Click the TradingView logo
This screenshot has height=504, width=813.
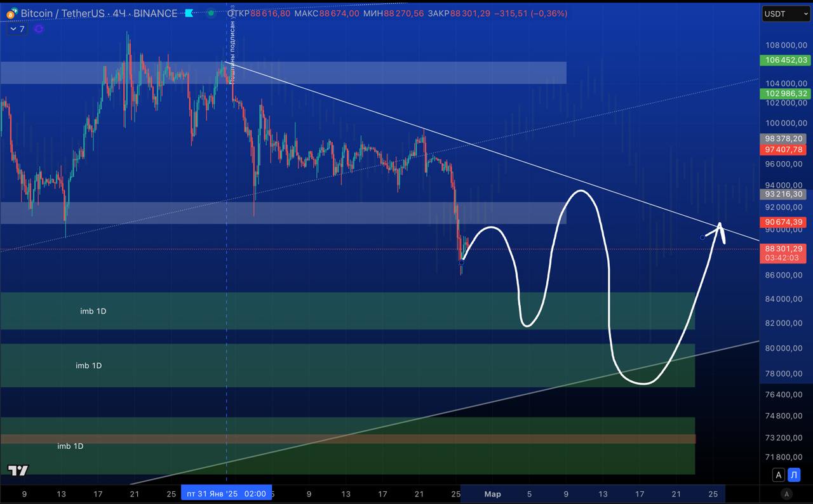[x=18, y=470]
